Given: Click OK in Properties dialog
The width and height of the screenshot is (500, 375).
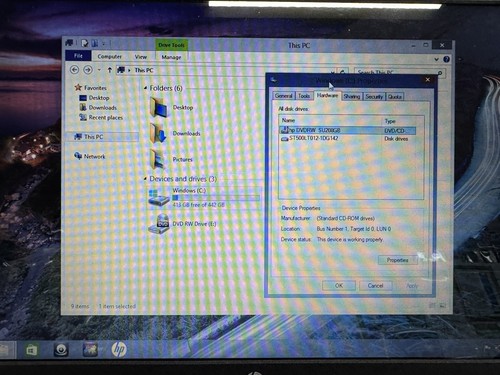Looking at the screenshot, I should [x=339, y=286].
